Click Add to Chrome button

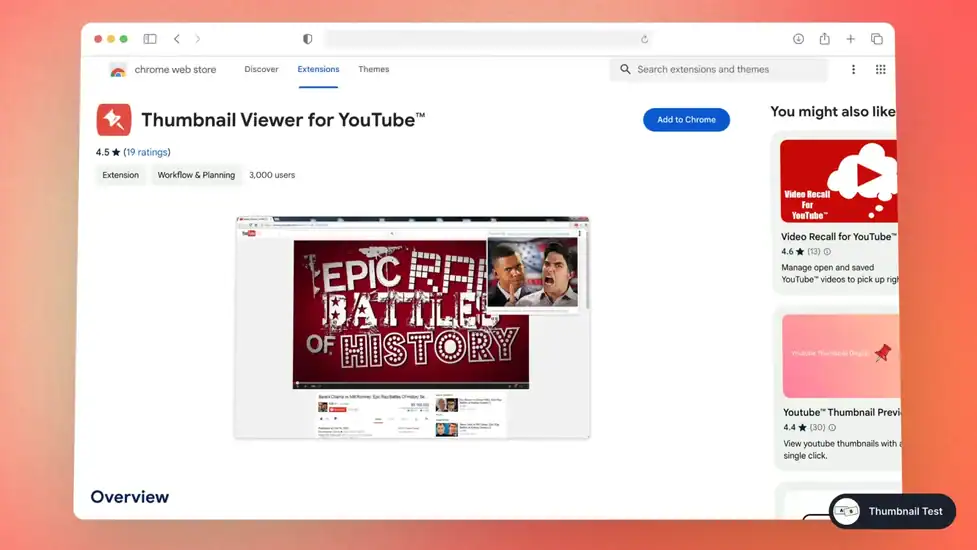[686, 120]
